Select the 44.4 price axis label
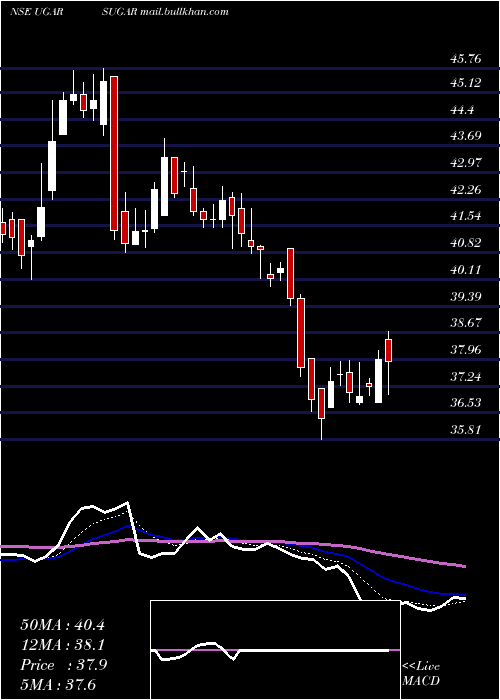500x700 pixels. [x=462, y=110]
